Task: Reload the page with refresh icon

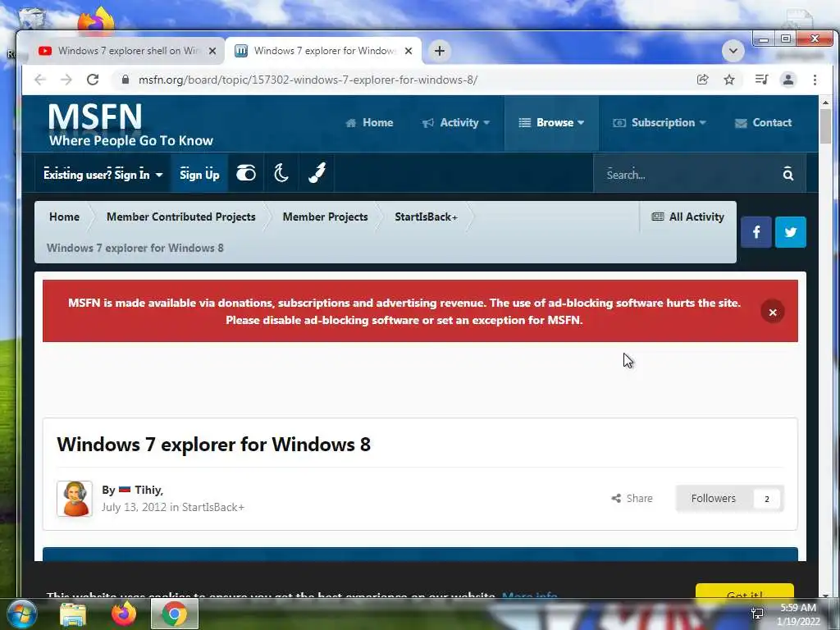Action: click(93, 80)
